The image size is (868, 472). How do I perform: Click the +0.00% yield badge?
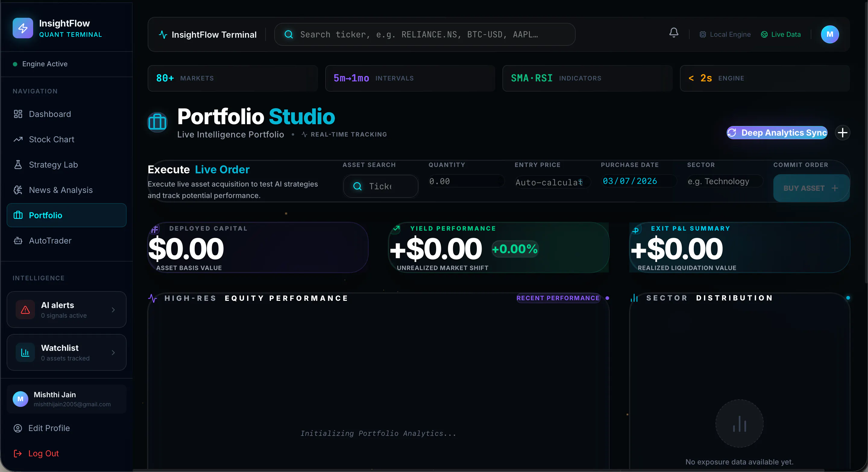point(515,249)
